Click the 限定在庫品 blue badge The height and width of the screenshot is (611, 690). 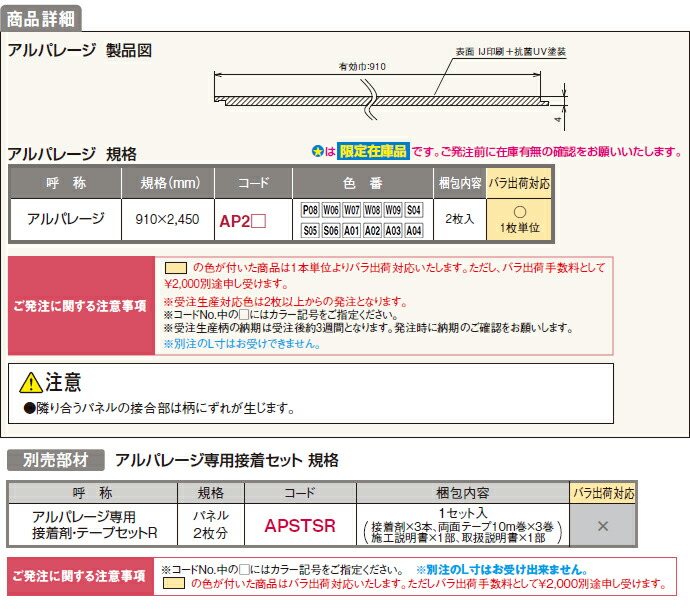point(373,151)
